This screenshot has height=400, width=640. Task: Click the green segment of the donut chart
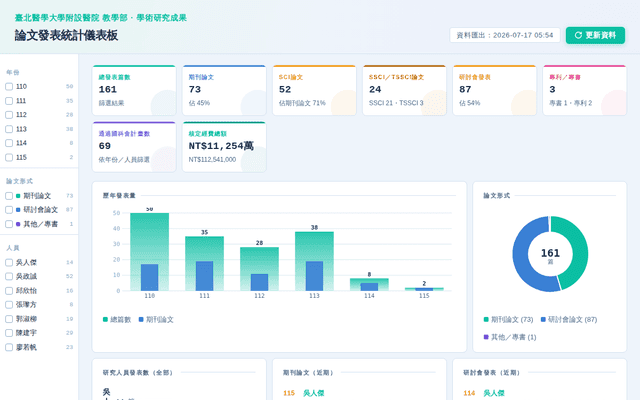click(x=580, y=254)
